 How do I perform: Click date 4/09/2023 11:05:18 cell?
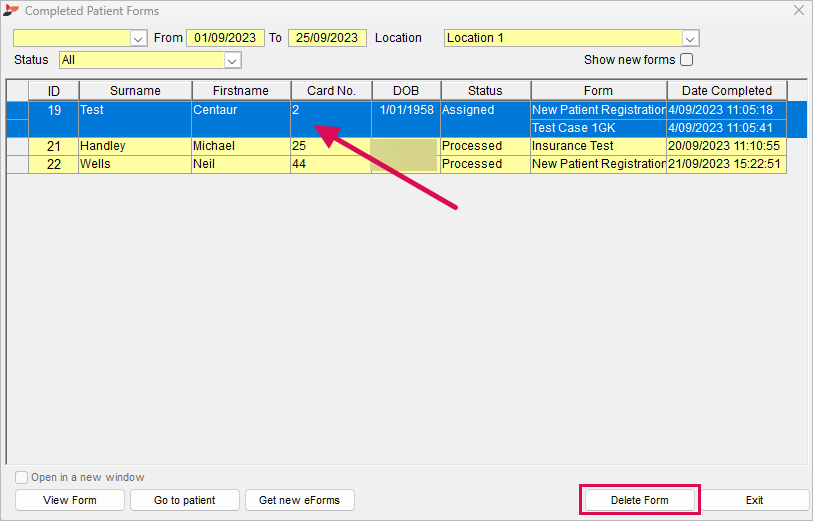click(x=726, y=110)
